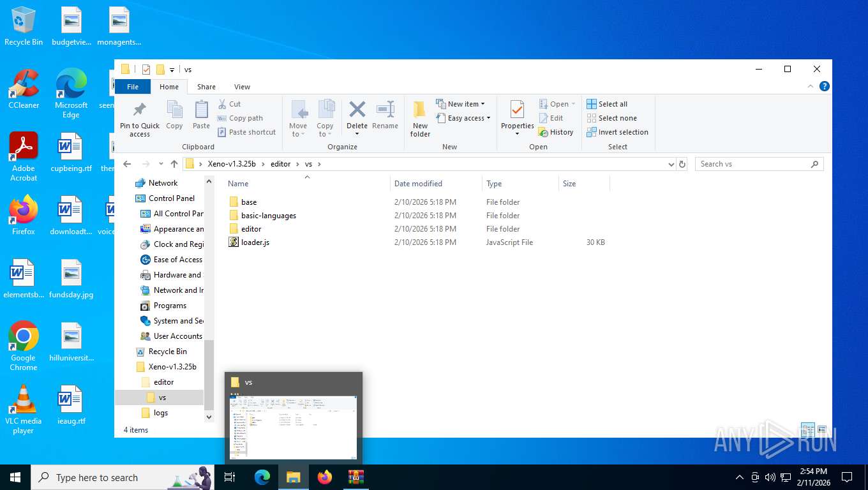Create a New folder
Image resolution: width=868 pixels, height=490 pixels.
[x=420, y=119]
